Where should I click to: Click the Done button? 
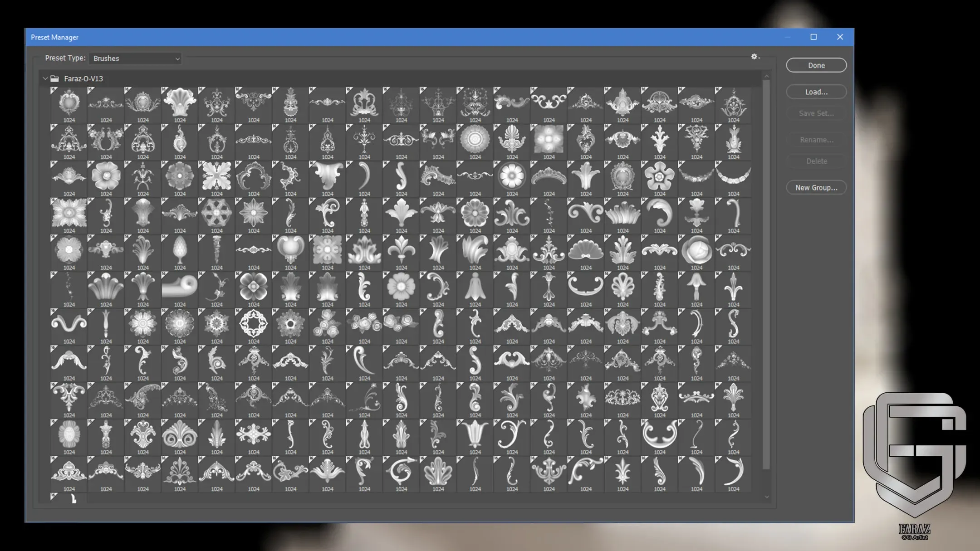click(x=816, y=65)
